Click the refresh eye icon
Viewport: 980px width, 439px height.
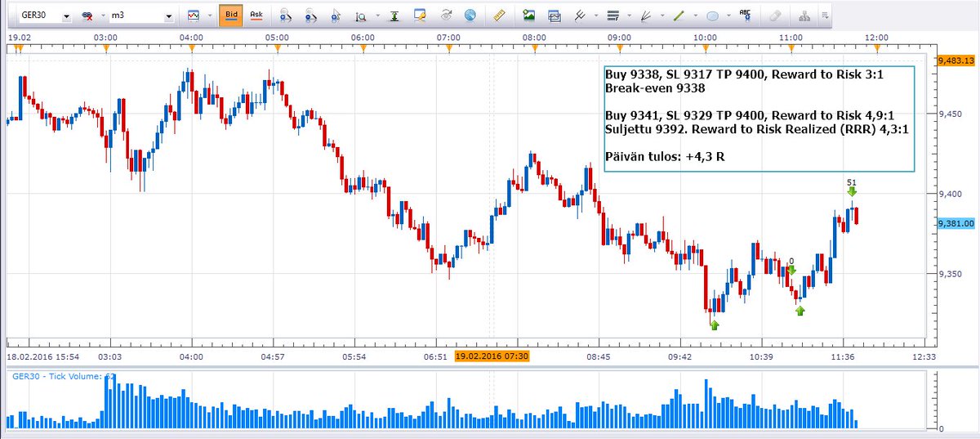click(x=447, y=16)
